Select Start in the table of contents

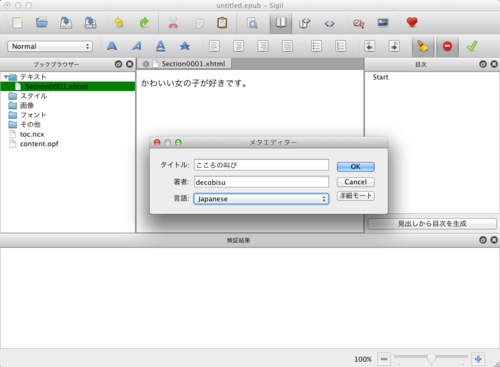[x=380, y=77]
